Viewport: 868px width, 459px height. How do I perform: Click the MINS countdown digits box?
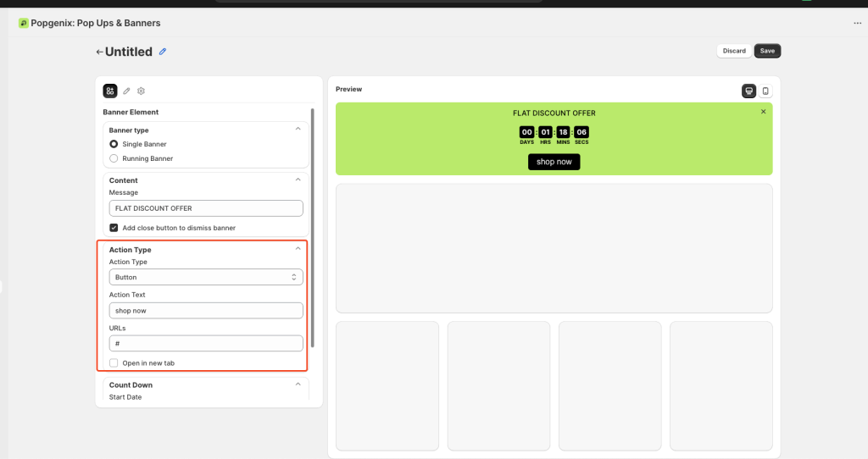pyautogui.click(x=563, y=132)
